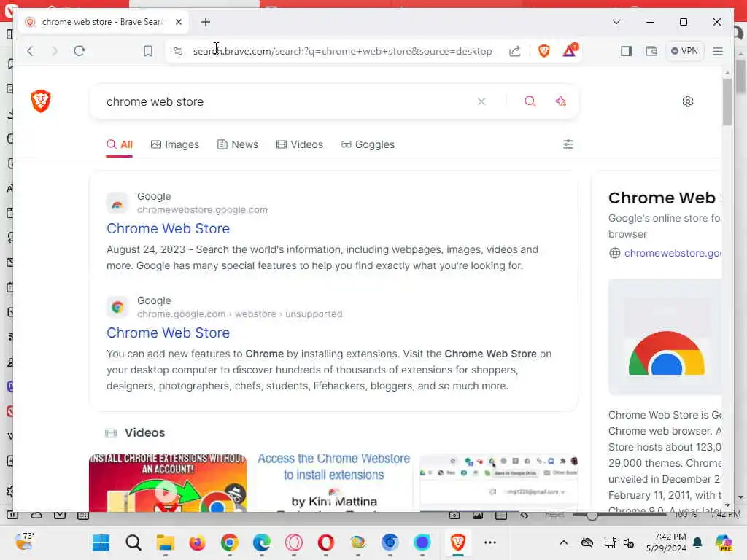Open second Chrome Web Store result (webstore unsupported)

point(169,332)
